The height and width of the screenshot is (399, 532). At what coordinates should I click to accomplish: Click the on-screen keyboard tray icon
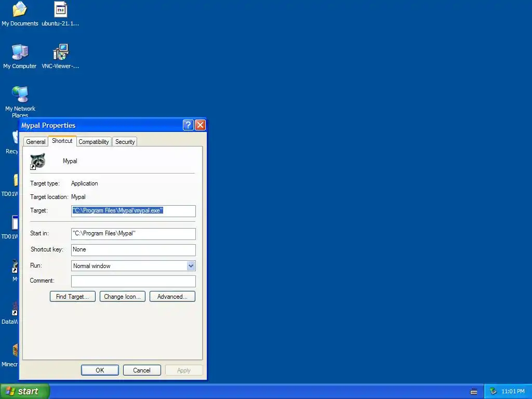(x=474, y=392)
